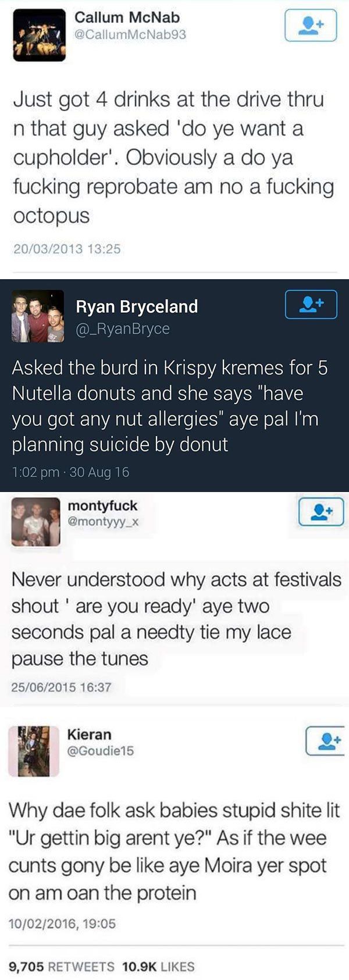Click the montyfuck display name

pyautogui.click(x=102, y=506)
